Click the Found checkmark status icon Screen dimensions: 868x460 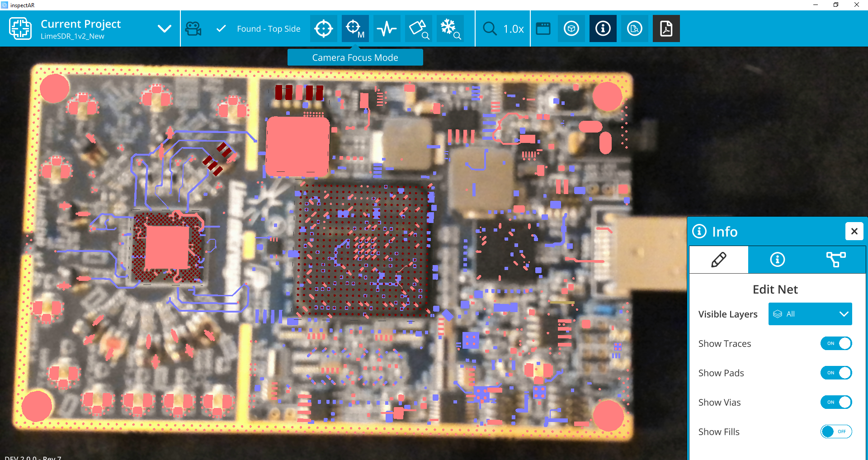[x=221, y=28]
